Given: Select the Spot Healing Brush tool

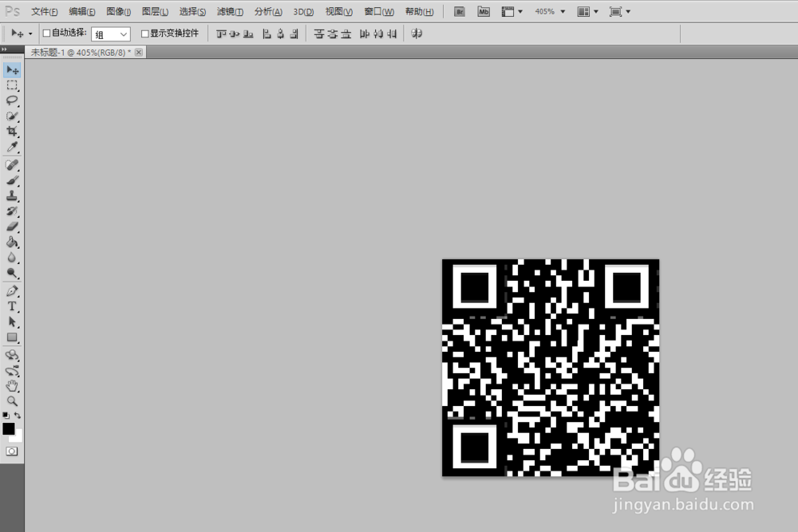Looking at the screenshot, I should (x=12, y=165).
